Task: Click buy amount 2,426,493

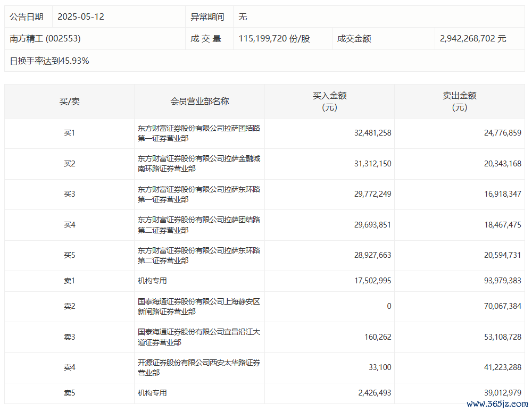Action: 375,393
